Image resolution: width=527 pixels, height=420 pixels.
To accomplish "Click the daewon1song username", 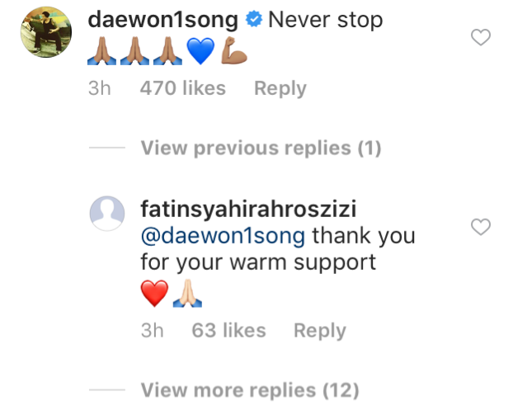I will coord(163,20).
